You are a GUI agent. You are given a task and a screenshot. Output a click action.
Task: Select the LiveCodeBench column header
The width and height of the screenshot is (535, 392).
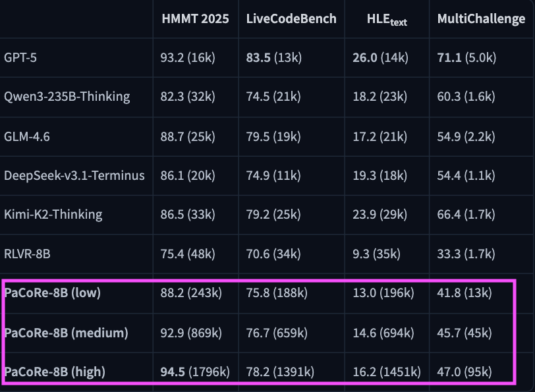[x=291, y=18]
